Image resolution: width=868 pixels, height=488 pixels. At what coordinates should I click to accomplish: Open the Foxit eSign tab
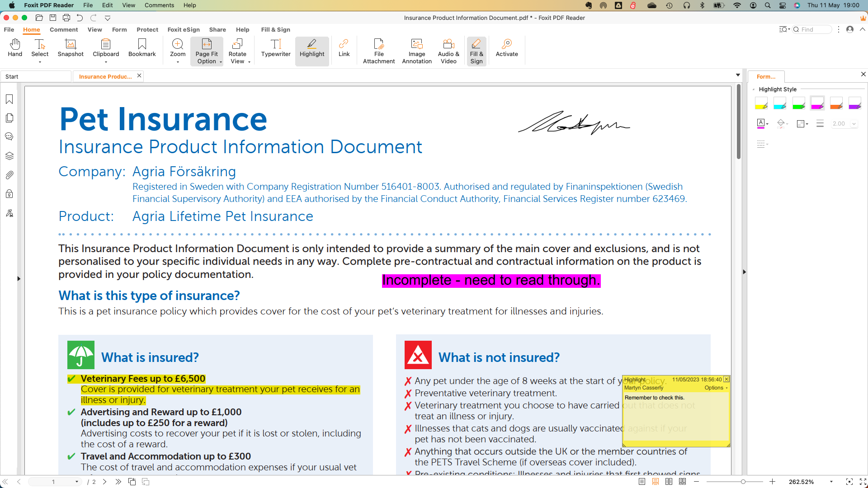(x=184, y=30)
